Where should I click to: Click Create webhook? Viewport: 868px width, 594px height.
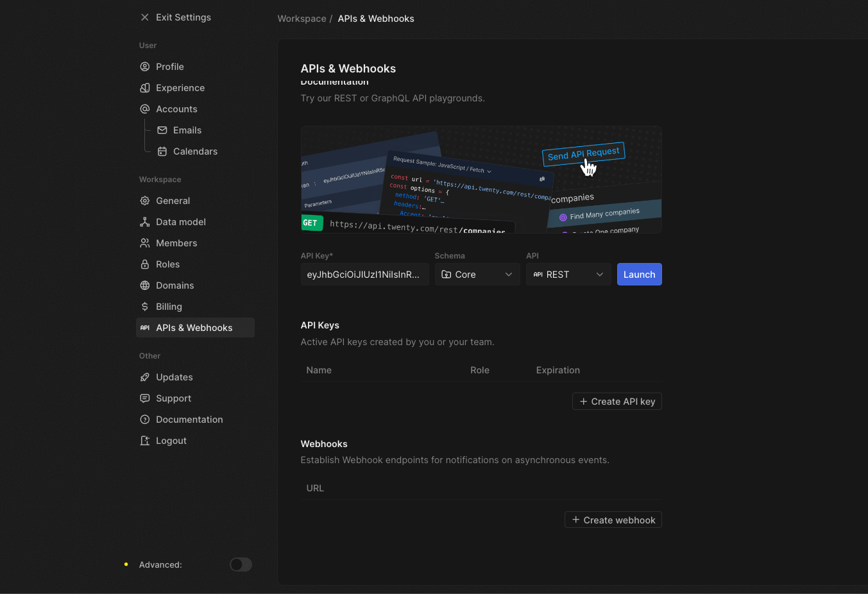(x=613, y=520)
